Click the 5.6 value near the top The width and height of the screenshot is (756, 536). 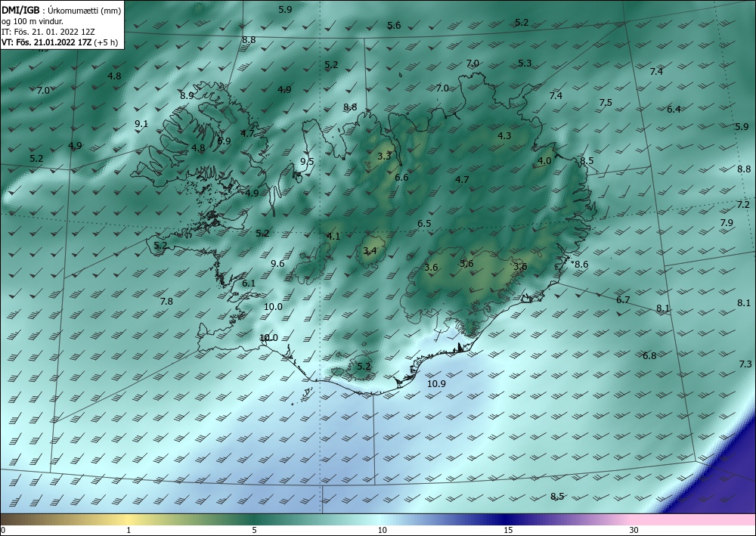click(x=394, y=26)
